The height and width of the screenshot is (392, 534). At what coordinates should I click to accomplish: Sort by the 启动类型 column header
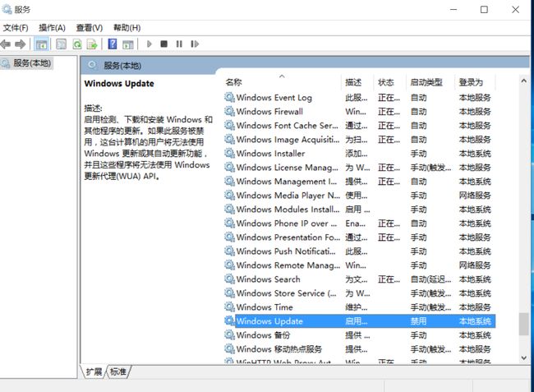(430, 82)
